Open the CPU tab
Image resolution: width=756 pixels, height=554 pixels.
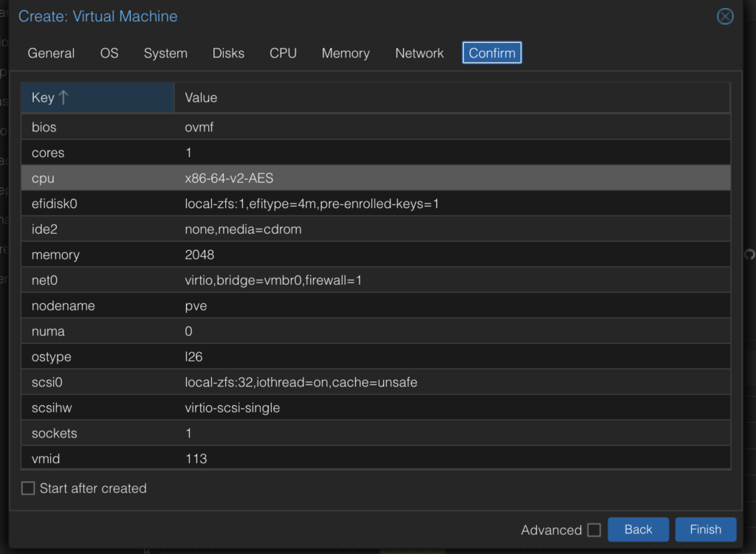pos(283,53)
